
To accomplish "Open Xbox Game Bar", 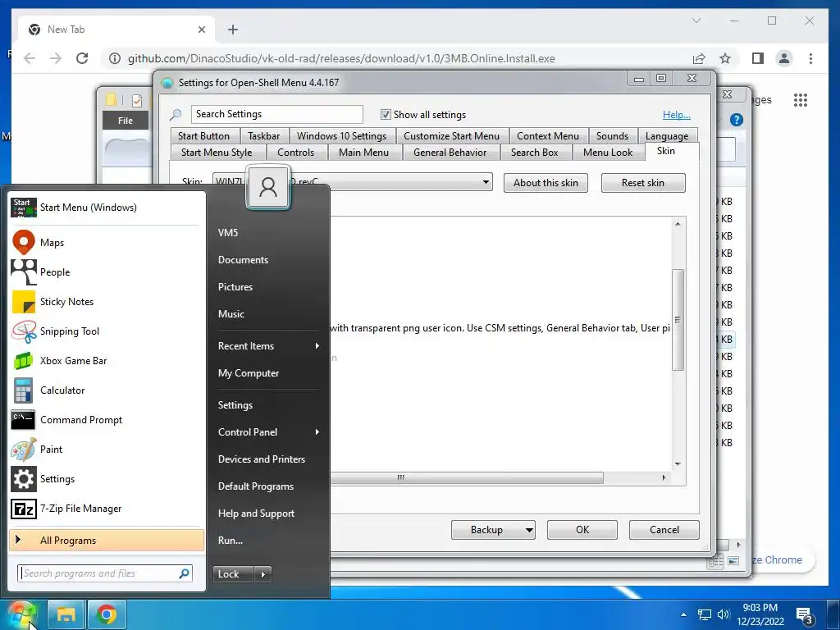I will coord(107,361).
